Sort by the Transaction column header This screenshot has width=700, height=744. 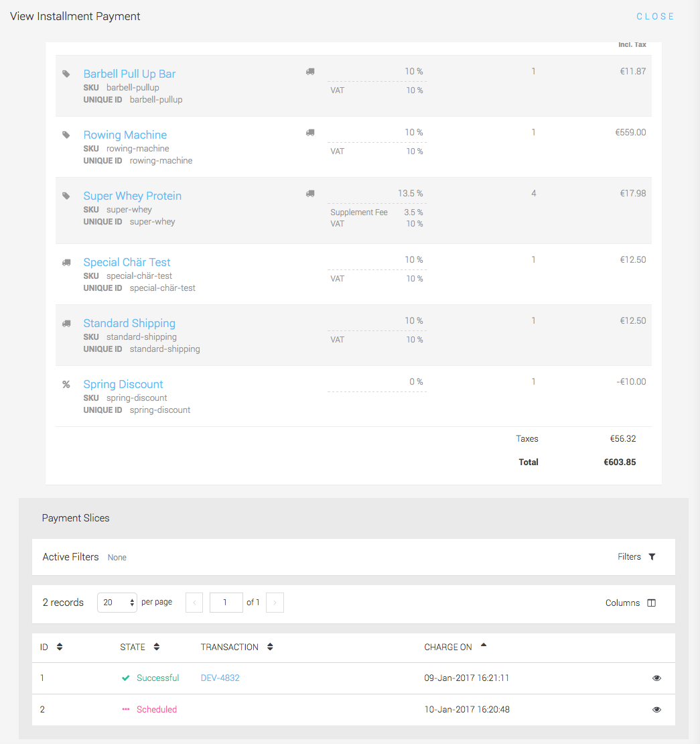270,647
